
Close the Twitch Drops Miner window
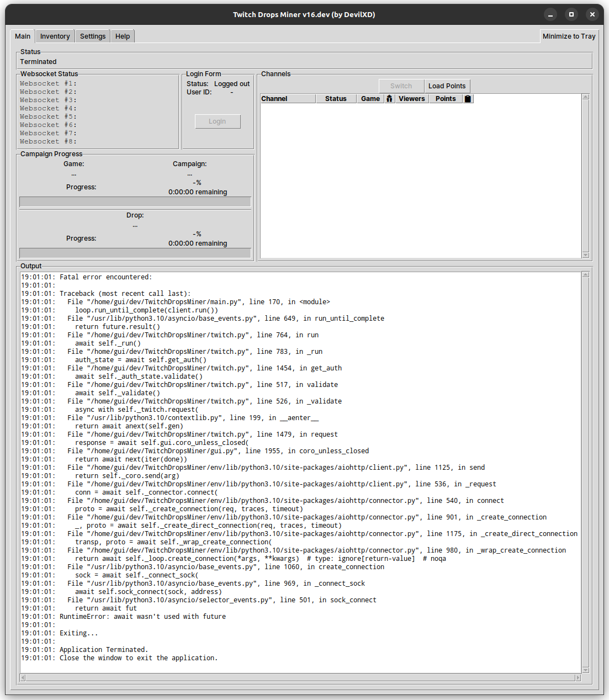(x=592, y=14)
